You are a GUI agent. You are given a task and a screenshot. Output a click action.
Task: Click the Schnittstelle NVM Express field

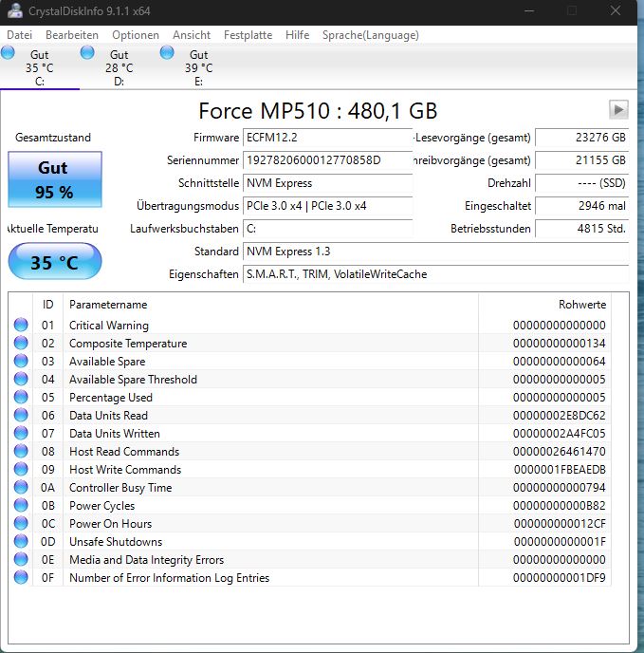[x=327, y=183]
